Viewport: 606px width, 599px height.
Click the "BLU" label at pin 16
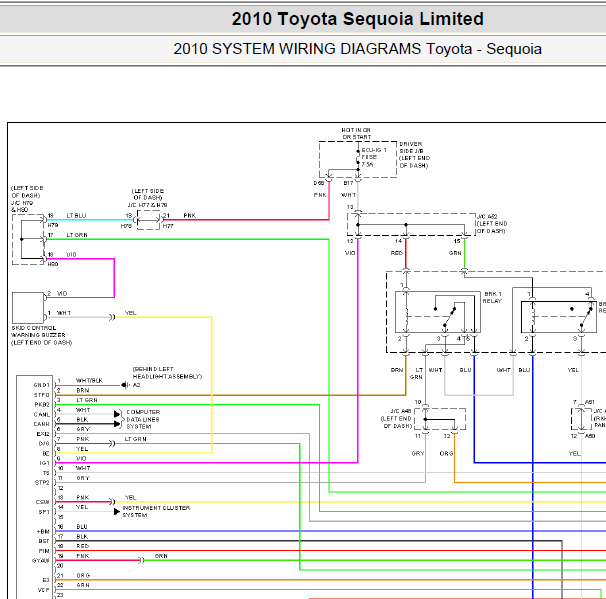82,526
